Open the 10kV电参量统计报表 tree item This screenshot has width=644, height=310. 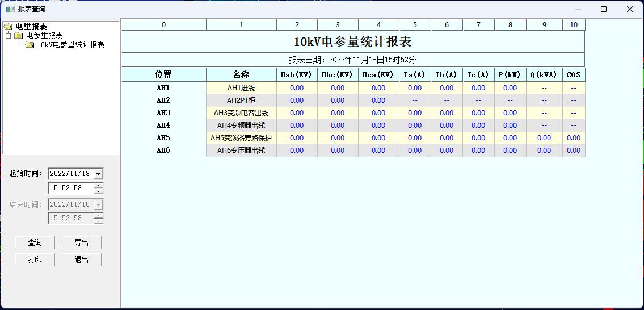pyautogui.click(x=70, y=45)
